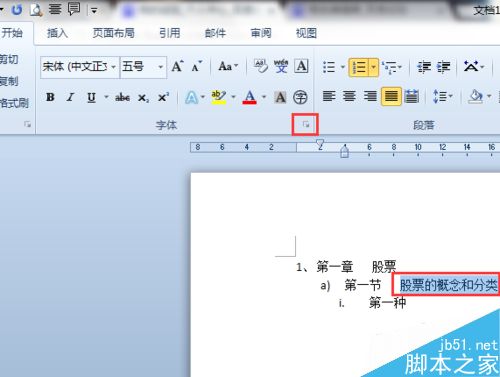Apply yellow text highlight color
This screenshot has height=377, width=500.
pos(218,97)
